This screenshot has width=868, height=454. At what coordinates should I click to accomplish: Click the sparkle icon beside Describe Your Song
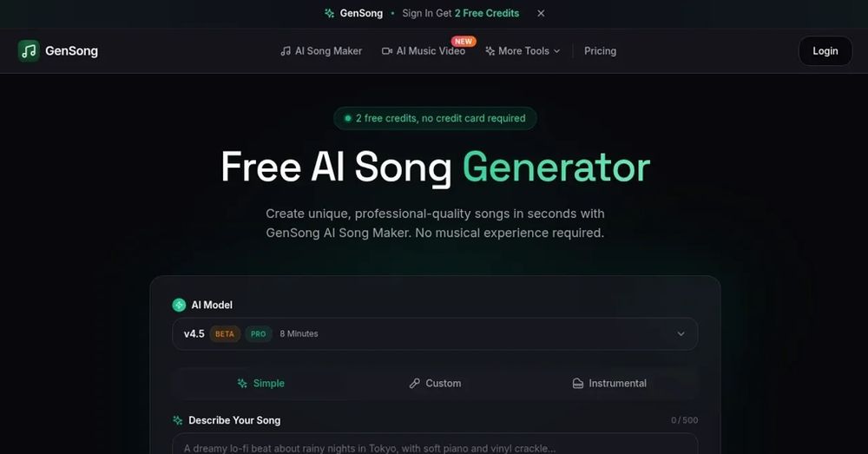pos(178,420)
